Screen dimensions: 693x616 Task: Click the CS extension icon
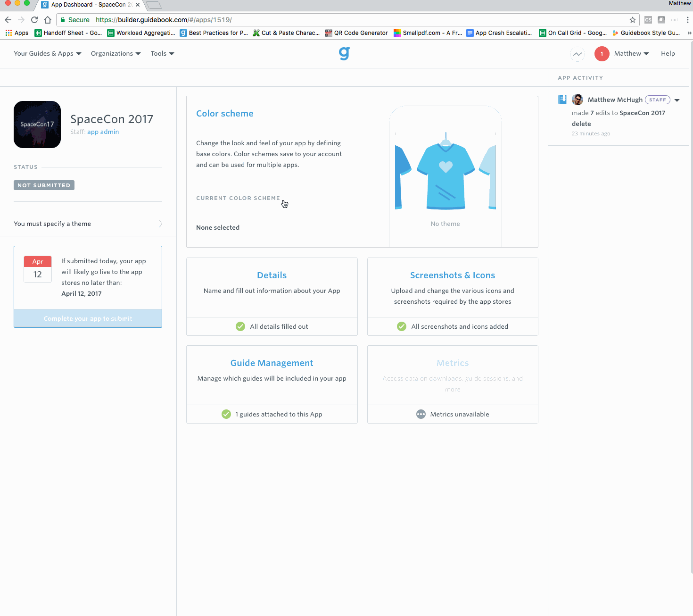648,20
